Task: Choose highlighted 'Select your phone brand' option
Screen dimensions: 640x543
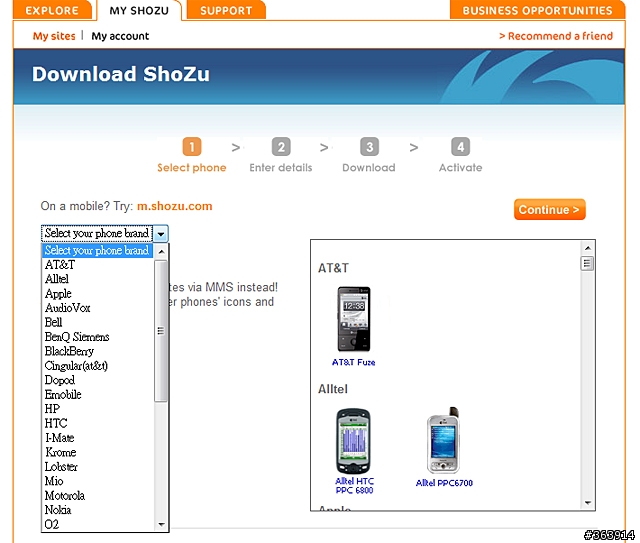Action: [x=97, y=250]
